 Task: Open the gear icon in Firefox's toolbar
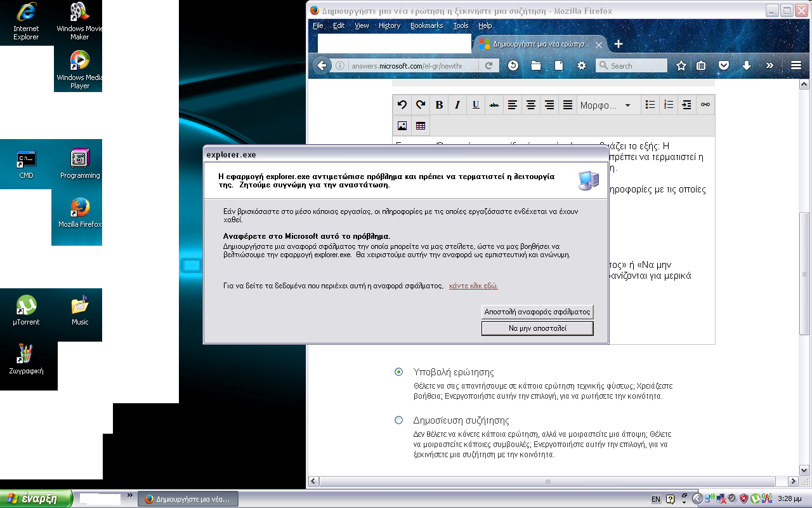[x=582, y=65]
